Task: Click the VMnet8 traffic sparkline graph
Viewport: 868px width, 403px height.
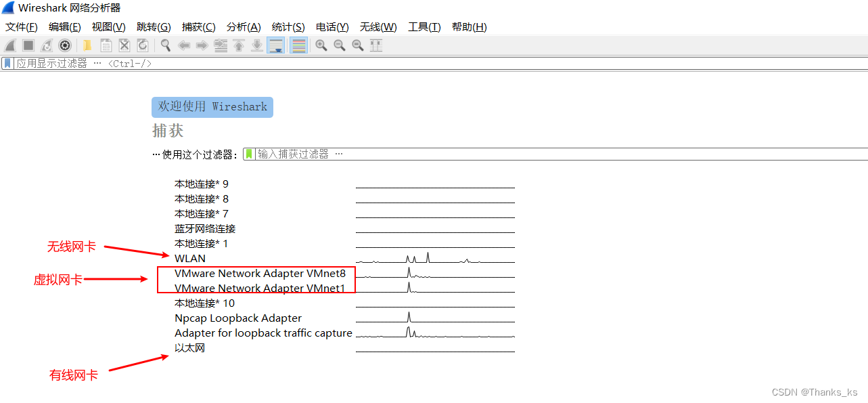Action: tap(435, 272)
